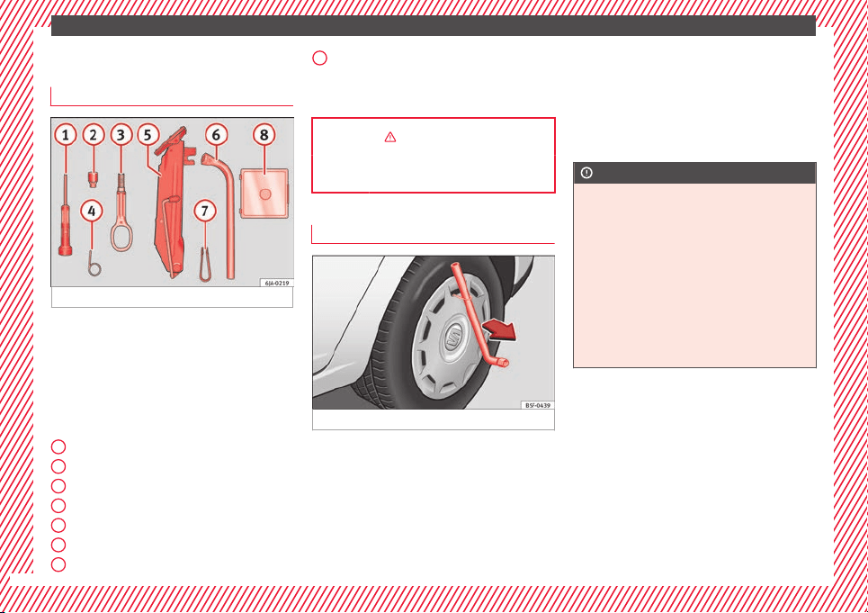Screen dimensions: 868x613
Task: Select the towing eye ring illustration
Action: pos(121,213)
